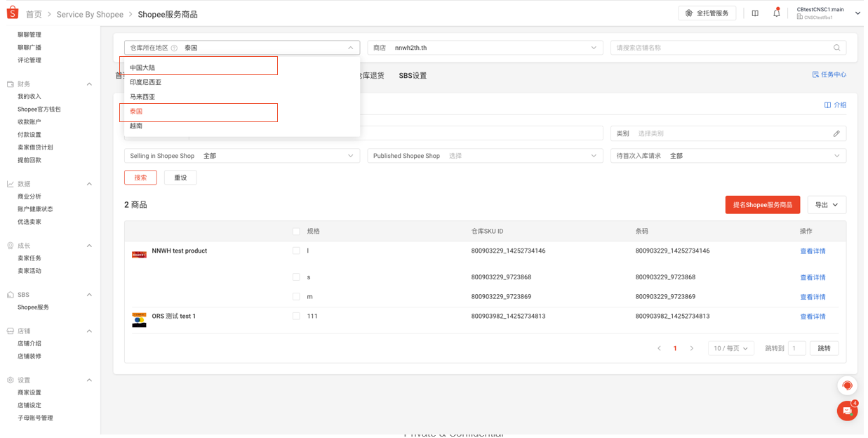
Task: Go to the next page arrow
Action: pos(691,348)
